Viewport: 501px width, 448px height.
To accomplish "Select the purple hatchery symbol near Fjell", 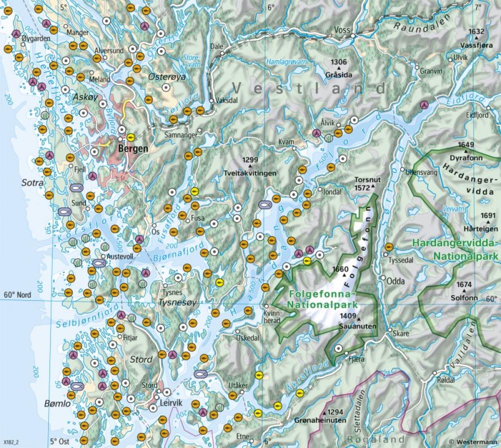I will pos(92,176).
